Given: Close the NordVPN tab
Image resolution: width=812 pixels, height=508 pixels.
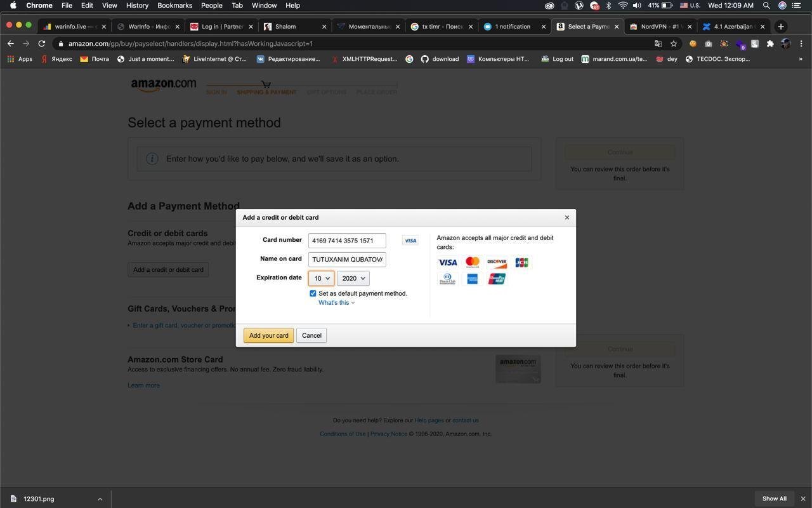Looking at the screenshot, I should 690,27.
